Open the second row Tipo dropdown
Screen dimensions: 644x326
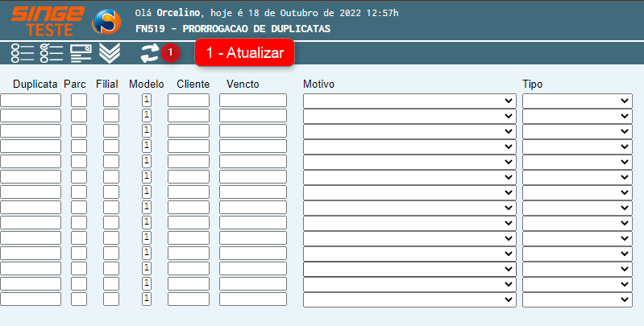click(x=577, y=116)
